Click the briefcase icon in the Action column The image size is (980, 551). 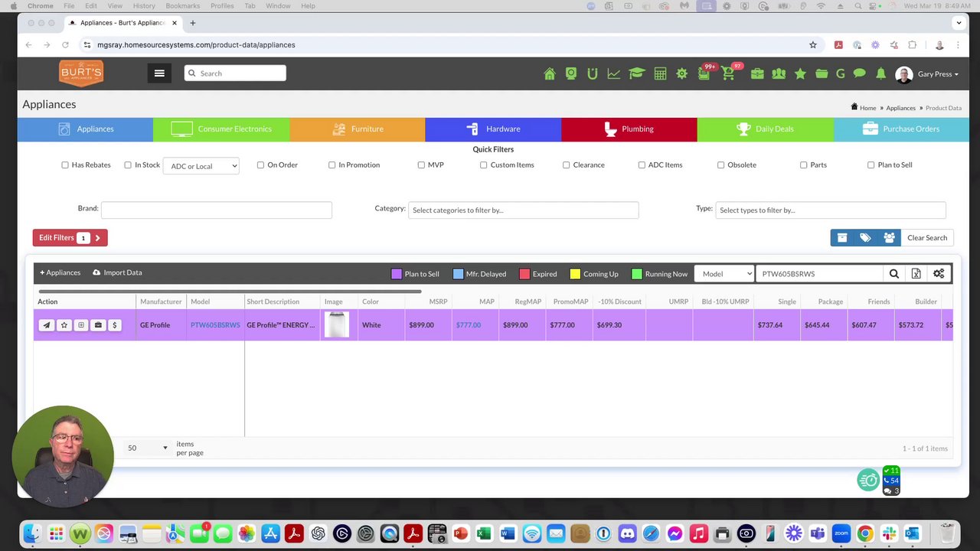click(x=98, y=325)
